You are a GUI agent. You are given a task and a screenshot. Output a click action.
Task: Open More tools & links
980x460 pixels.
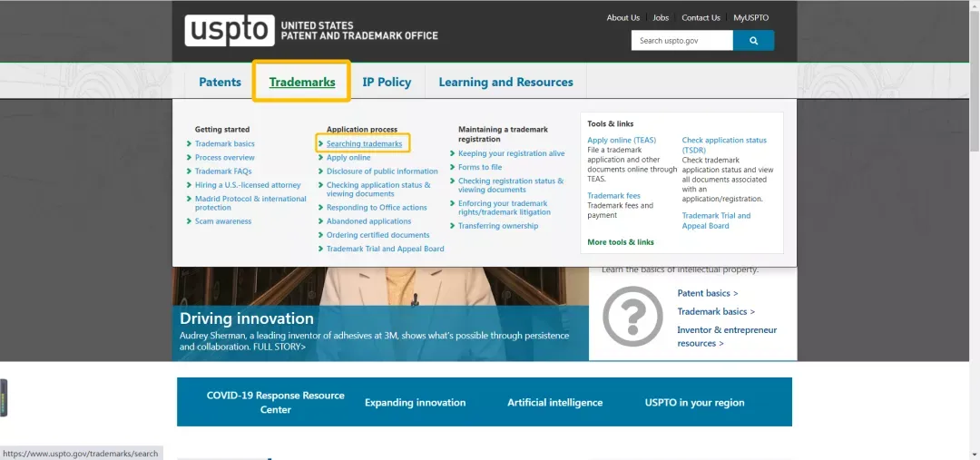pyautogui.click(x=621, y=242)
